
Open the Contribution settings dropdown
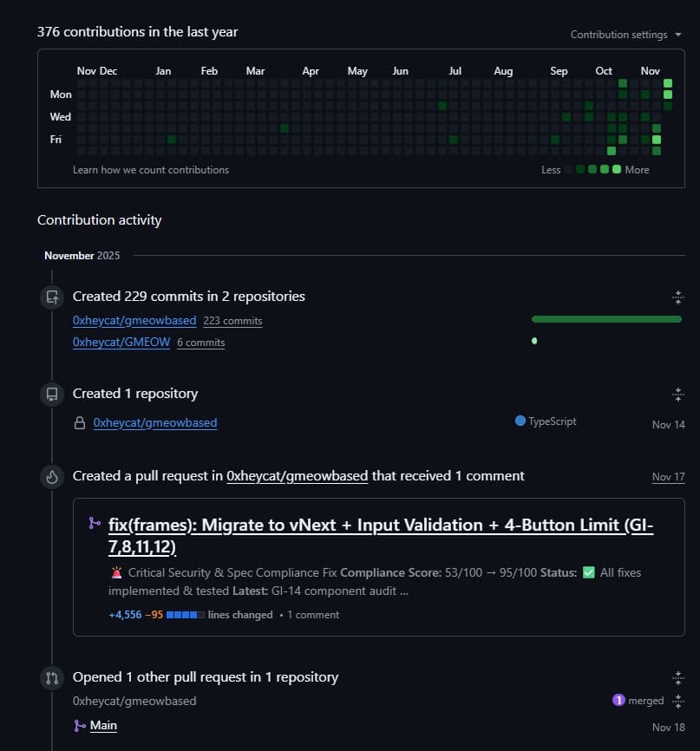click(x=618, y=35)
